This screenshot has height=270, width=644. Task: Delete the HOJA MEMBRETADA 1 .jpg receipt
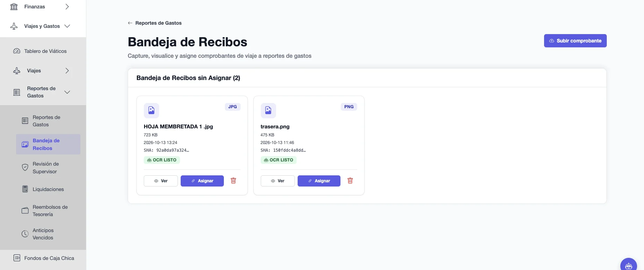[x=234, y=181]
